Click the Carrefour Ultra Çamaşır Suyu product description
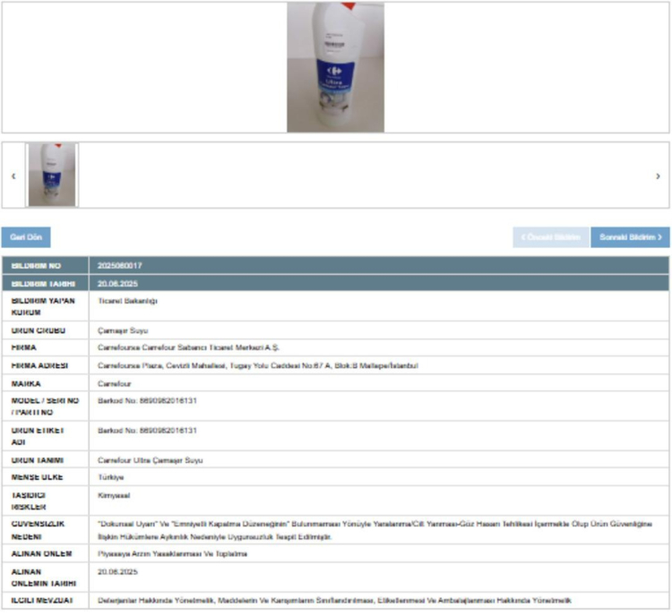 click(150, 460)
